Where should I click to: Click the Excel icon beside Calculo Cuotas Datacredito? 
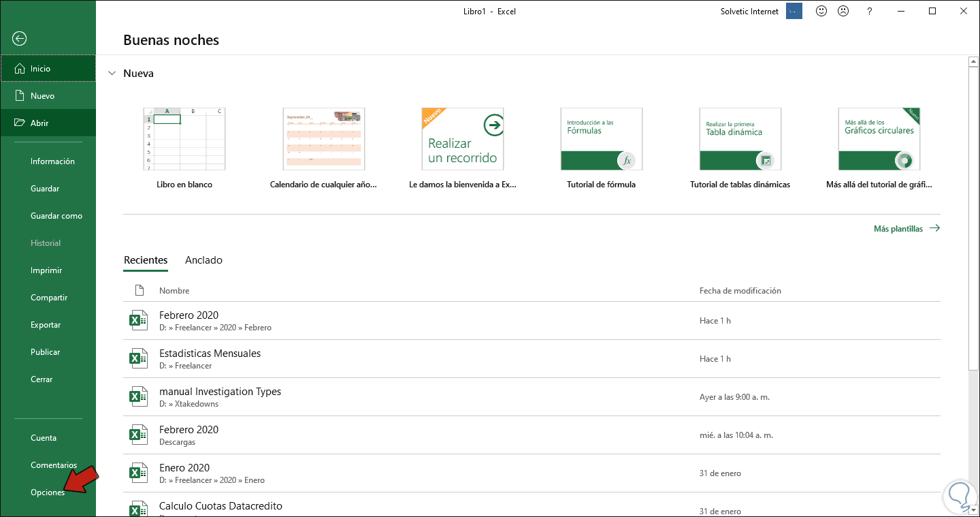[138, 507]
